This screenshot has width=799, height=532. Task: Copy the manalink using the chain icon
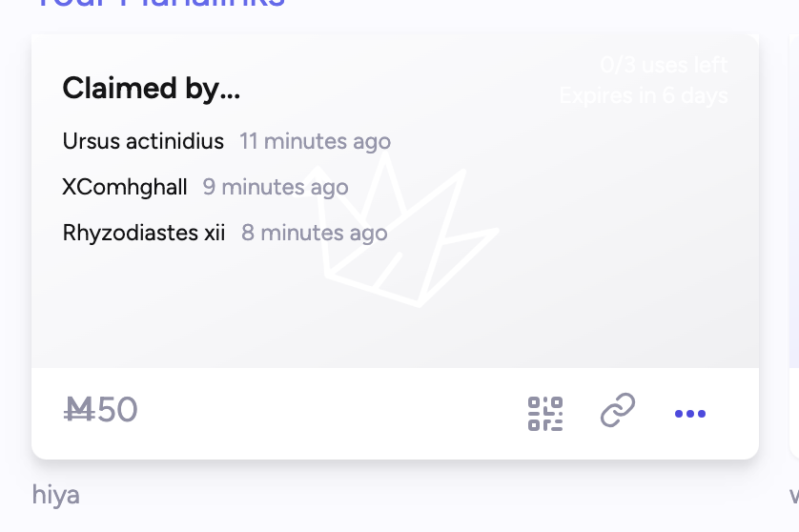(618, 410)
